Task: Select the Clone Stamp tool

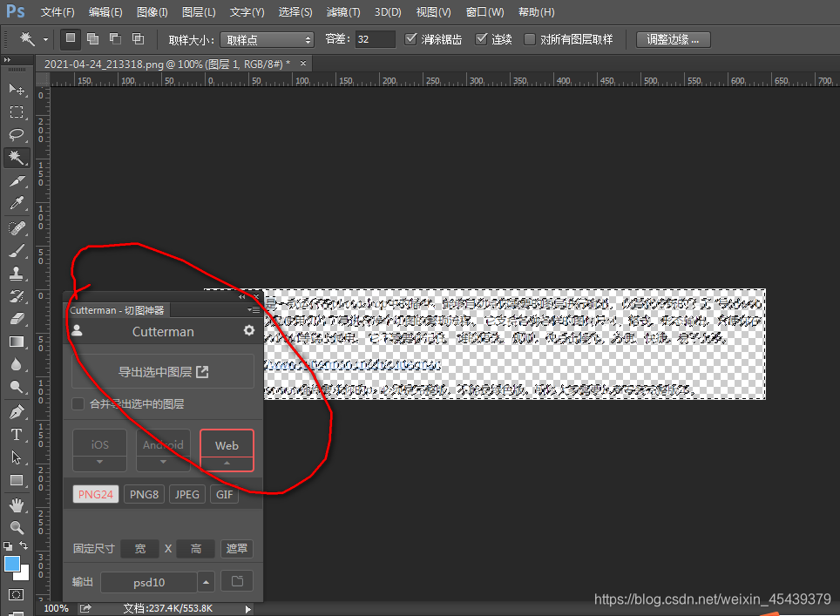Action: 17,274
